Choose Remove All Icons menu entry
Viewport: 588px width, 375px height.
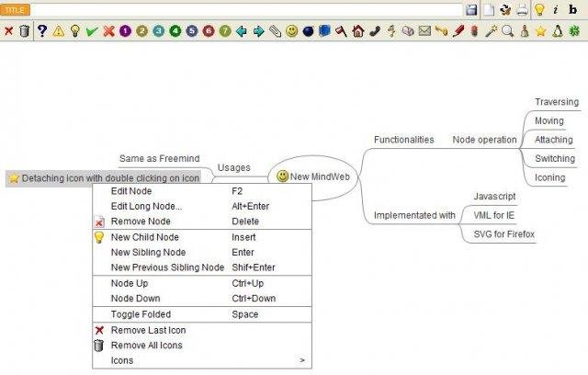pyautogui.click(x=202, y=346)
